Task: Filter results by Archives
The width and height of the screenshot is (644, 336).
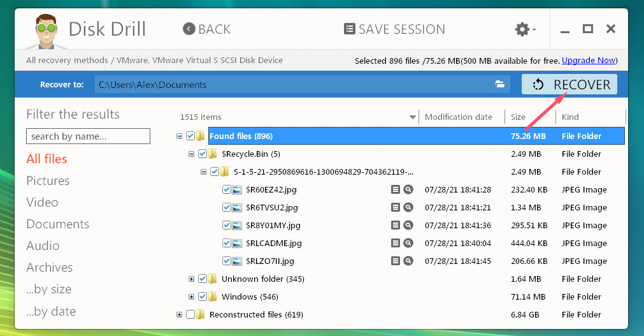Action: (x=50, y=267)
